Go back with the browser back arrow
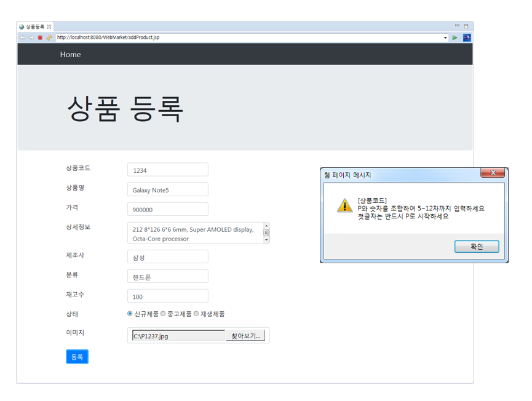This screenshot has width=532, height=401. (x=22, y=38)
